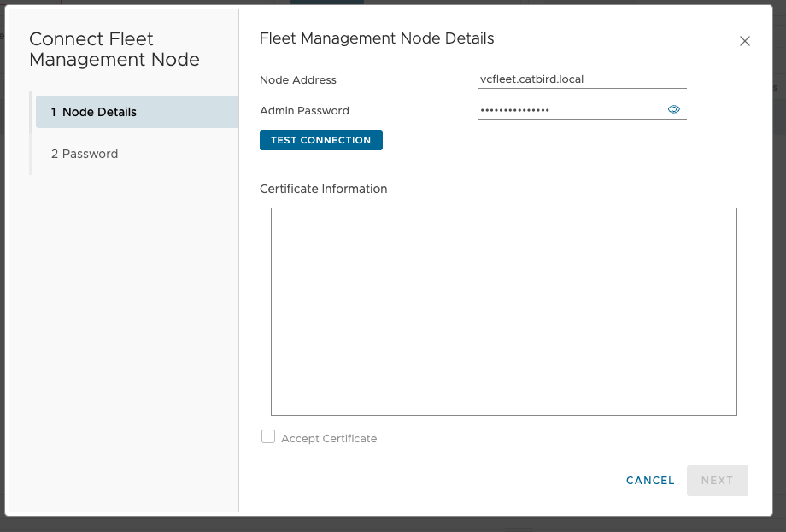786x532 pixels.
Task: Click empty sidebar area below Password step
Action: (x=128, y=342)
